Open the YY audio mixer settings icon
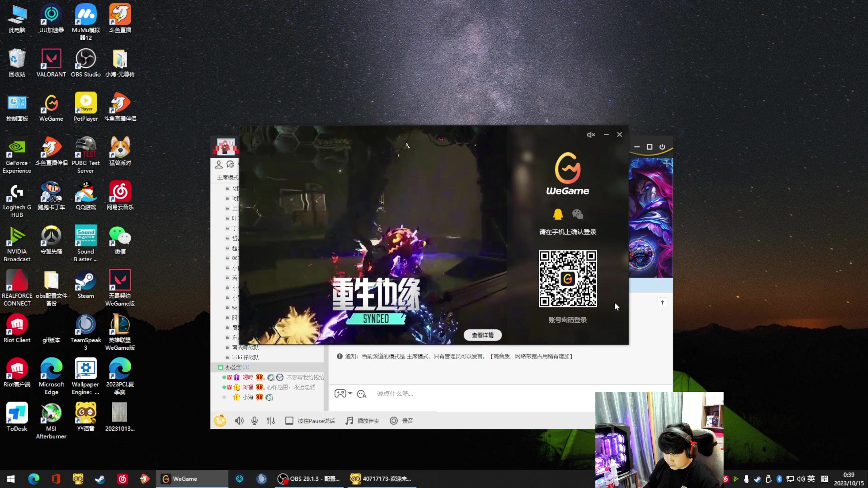The height and width of the screenshot is (488, 868). point(271,421)
